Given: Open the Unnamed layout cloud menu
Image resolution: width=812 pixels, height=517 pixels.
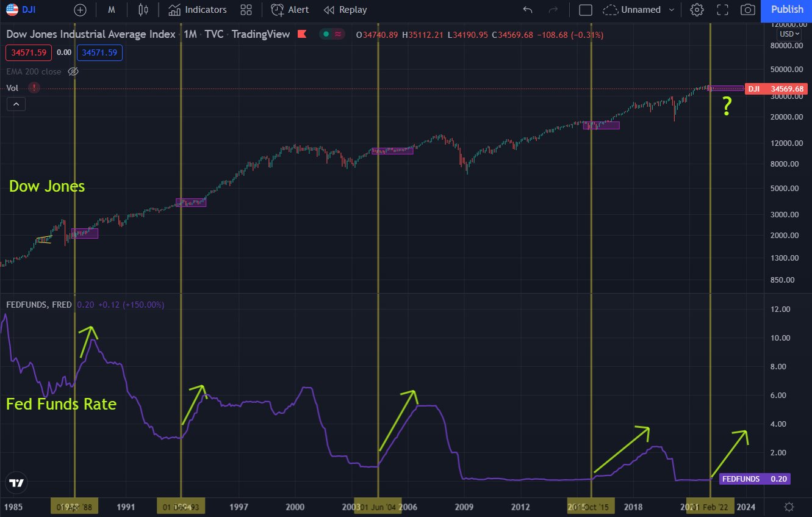Looking at the screenshot, I should (x=631, y=10).
